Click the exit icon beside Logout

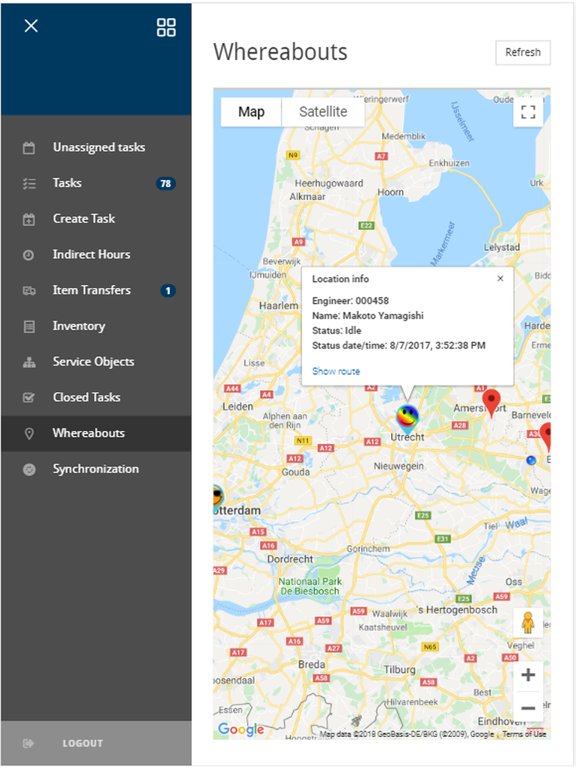click(x=28, y=744)
